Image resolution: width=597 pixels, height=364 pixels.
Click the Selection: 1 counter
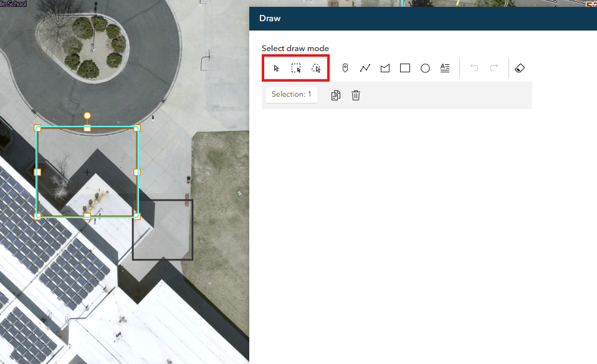(x=291, y=94)
